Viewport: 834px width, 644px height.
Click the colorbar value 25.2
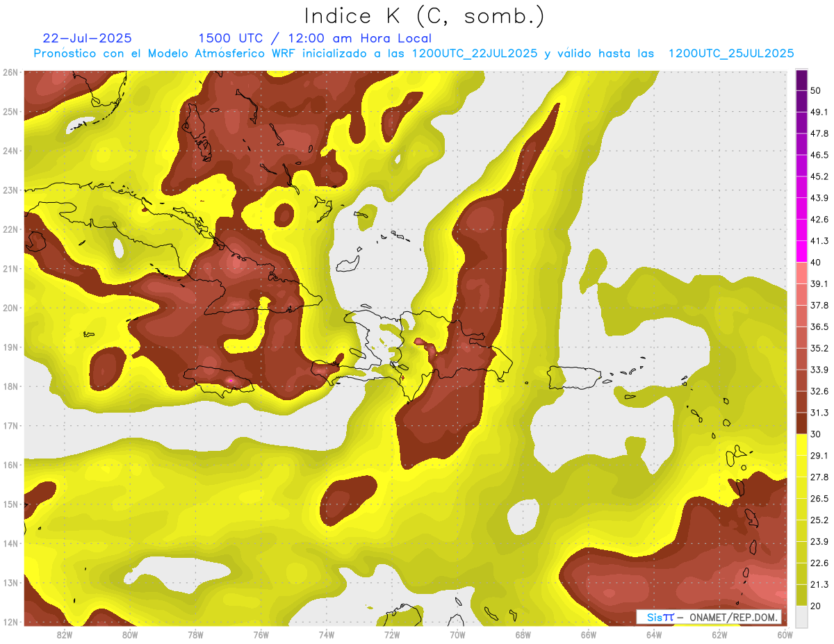pyautogui.click(x=819, y=520)
